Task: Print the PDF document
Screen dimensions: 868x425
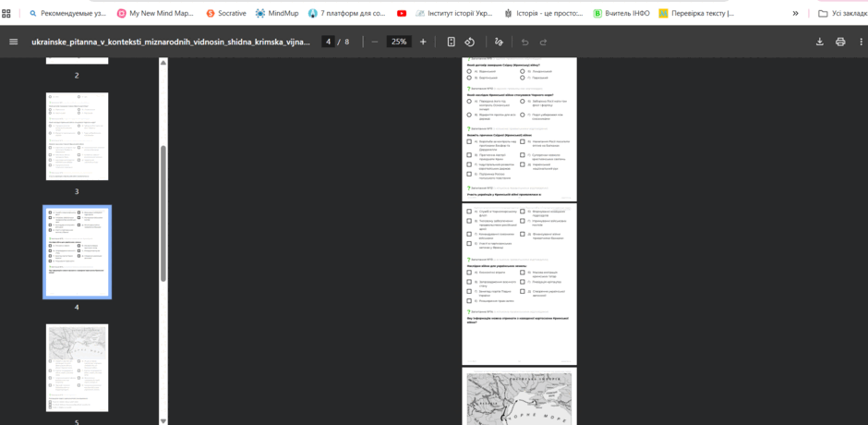Action: pos(840,42)
